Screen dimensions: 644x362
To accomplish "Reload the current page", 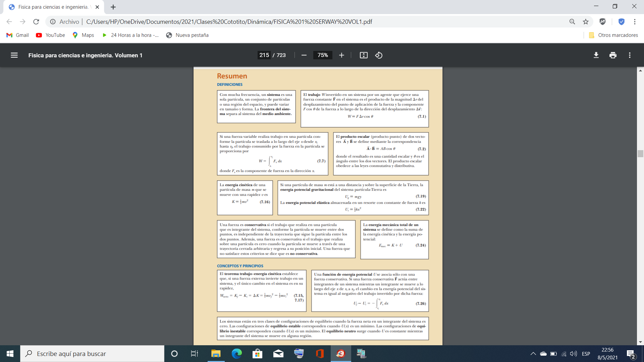I will pos(36,22).
